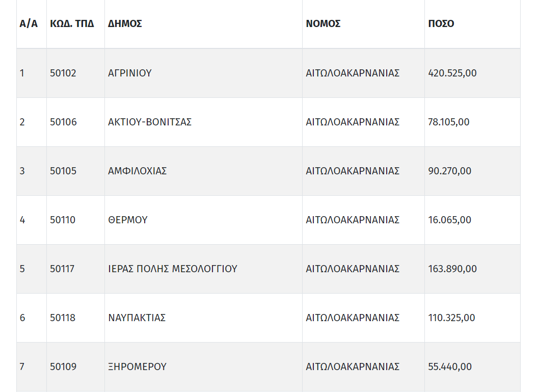Click ΑΙΤΩΛΟΑΚΑΡΝΑΝΙΑΣ in the ΑΓΡΙΝΙΟΥ row

pos(353,73)
